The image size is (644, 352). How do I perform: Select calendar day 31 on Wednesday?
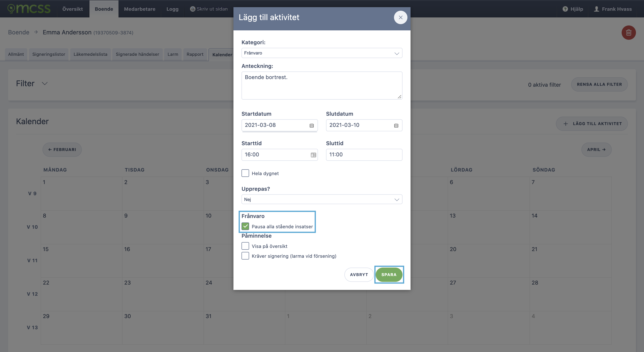click(244, 328)
